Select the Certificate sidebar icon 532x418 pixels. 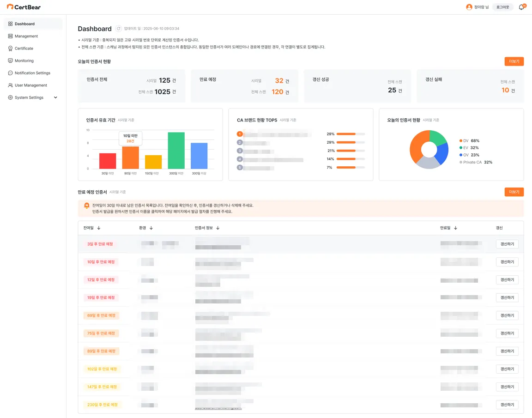[10, 48]
